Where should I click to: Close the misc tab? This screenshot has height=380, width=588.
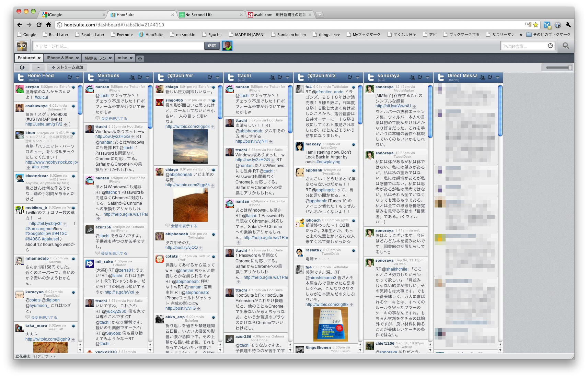[x=131, y=58]
